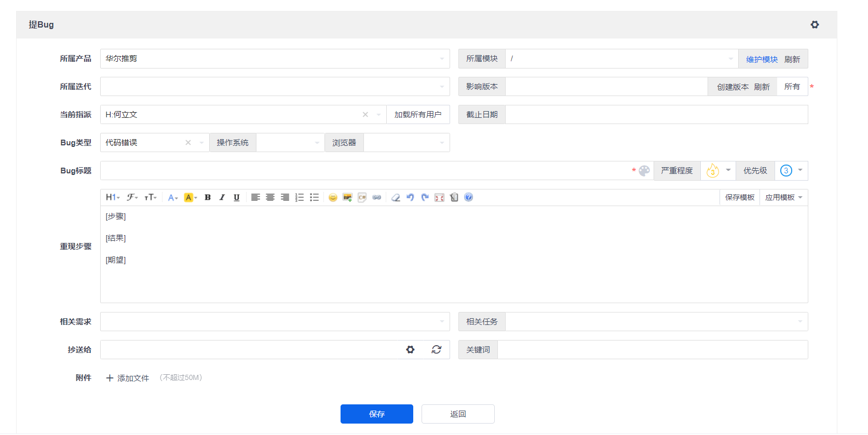Click the 所有 versions button
Image resolution: width=868 pixels, height=435 pixels.
pyautogui.click(x=792, y=87)
